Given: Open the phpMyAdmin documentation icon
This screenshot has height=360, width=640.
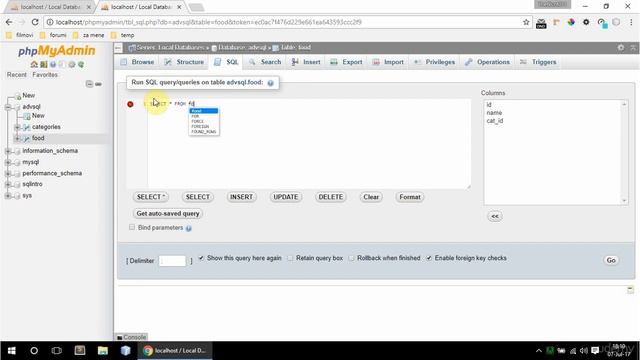Looking at the screenshot, I should pos(53,64).
